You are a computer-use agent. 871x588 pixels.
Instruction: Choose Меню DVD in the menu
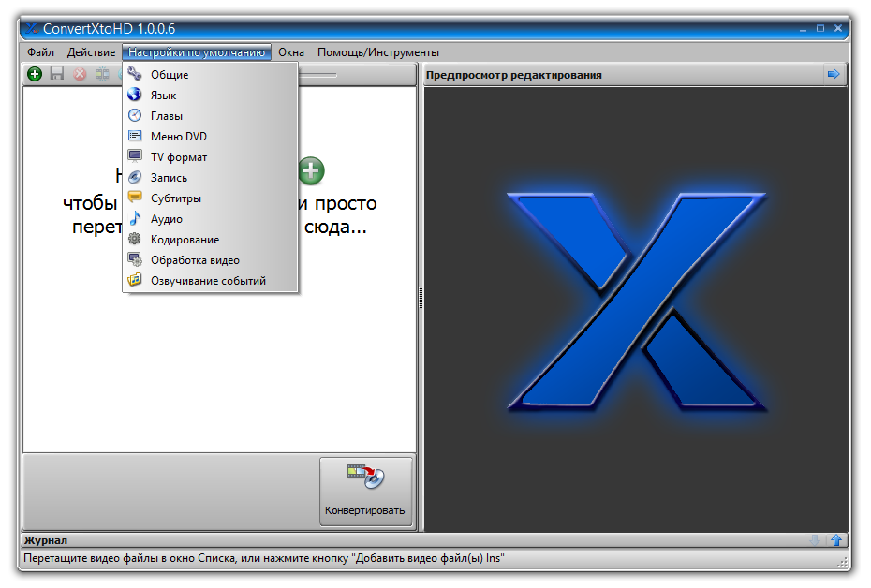(210, 136)
